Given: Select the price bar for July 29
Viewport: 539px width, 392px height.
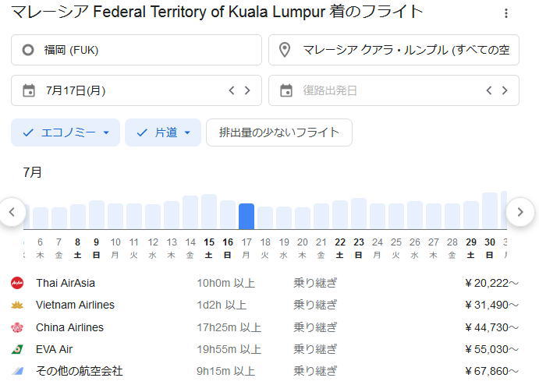Looking at the screenshot, I should pyautogui.click(x=471, y=215).
